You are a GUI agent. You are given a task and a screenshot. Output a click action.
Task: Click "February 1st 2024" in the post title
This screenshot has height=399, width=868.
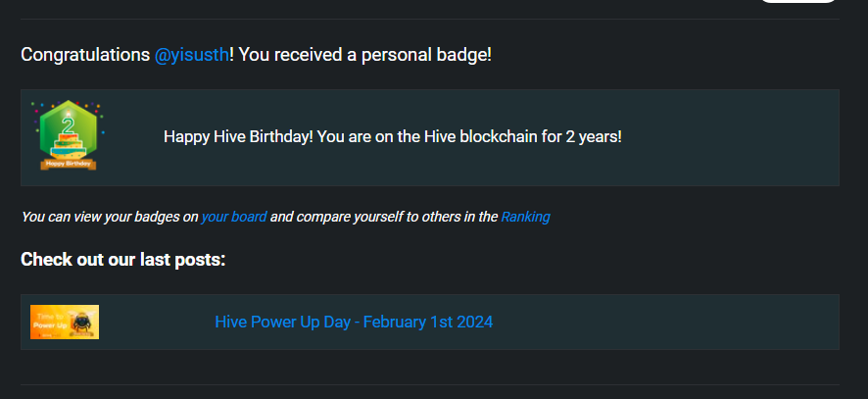point(427,322)
